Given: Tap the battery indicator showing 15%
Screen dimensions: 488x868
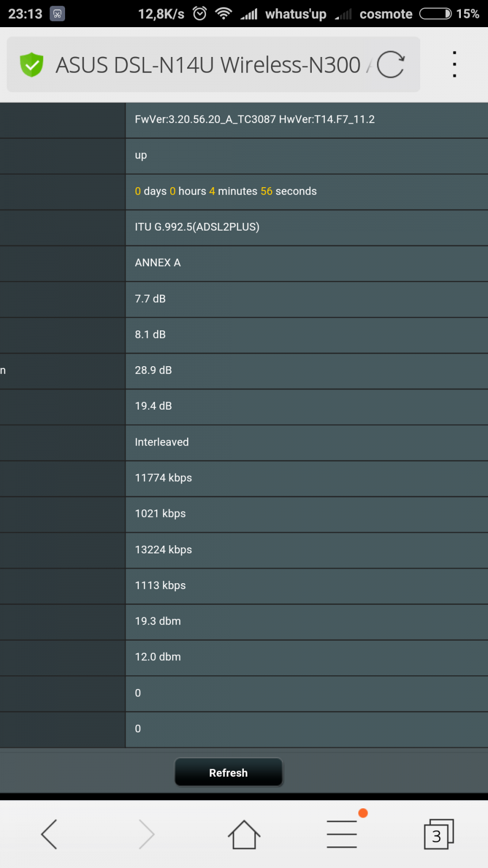Looking at the screenshot, I should click(x=450, y=14).
